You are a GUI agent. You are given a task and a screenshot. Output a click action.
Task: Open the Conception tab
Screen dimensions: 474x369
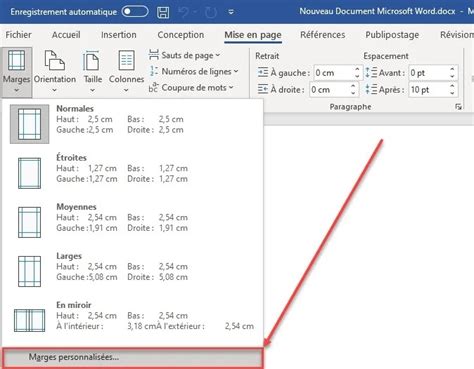point(181,35)
